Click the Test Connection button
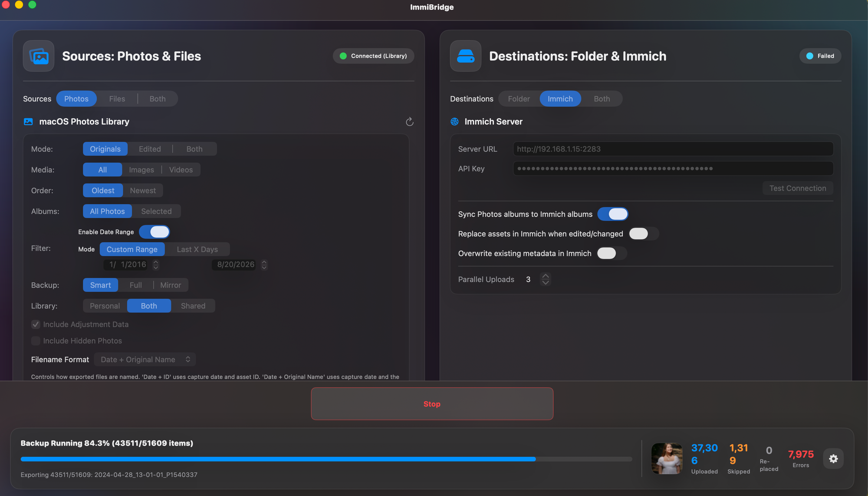This screenshot has width=868, height=496. (x=798, y=188)
